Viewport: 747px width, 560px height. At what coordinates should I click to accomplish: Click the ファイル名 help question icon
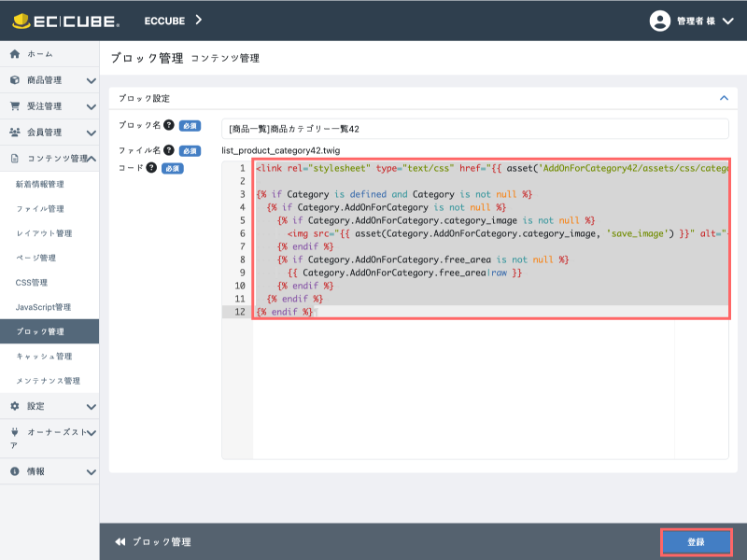click(169, 150)
